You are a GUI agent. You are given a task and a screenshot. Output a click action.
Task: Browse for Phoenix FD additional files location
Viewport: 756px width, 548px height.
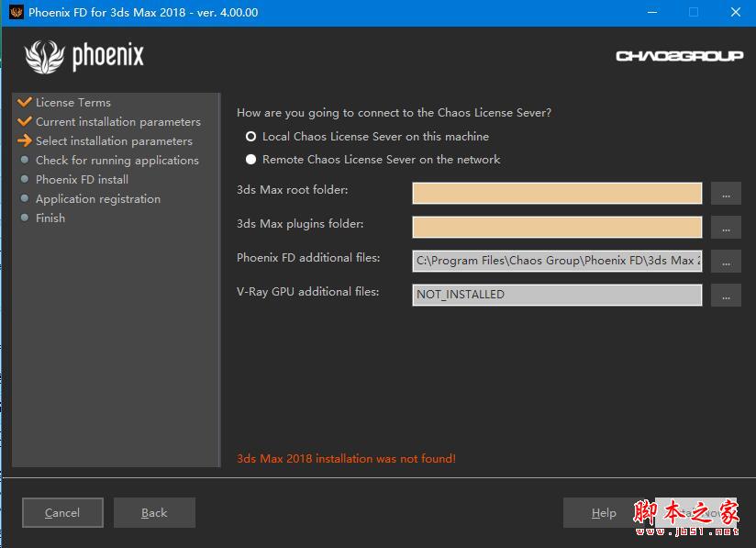pos(726,261)
